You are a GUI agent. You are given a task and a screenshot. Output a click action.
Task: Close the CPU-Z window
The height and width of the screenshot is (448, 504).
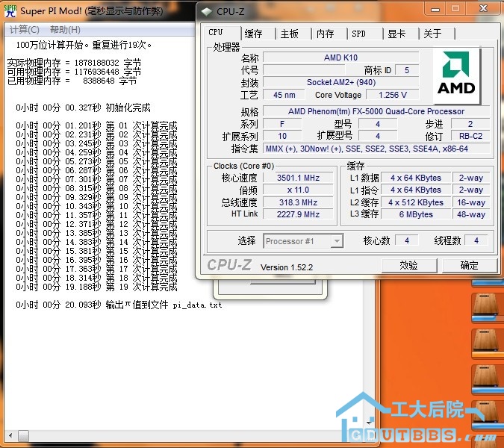click(x=483, y=9)
